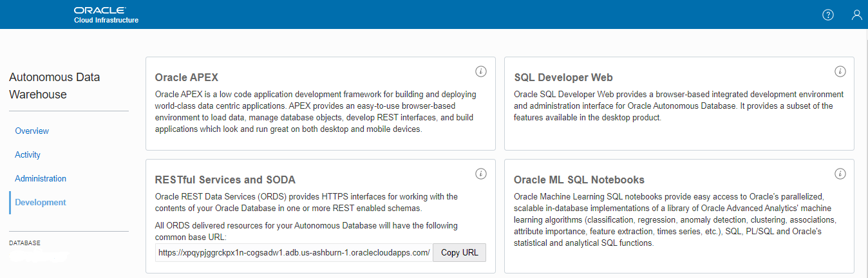Click the SQL Developer Web description paragraph
Screen dimensions: 868x278
click(x=679, y=106)
